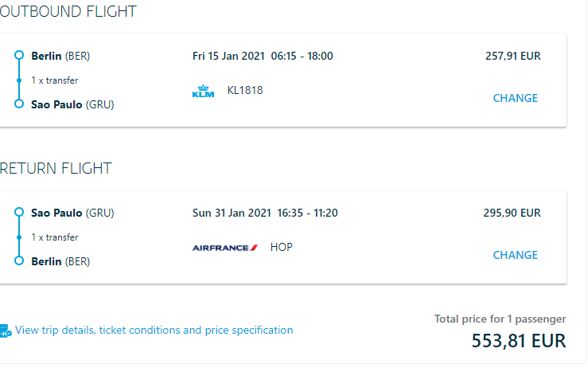Viewport: 588px width, 368px height.
Task: Select the outbound 1 x transfer text
Action: (55, 80)
